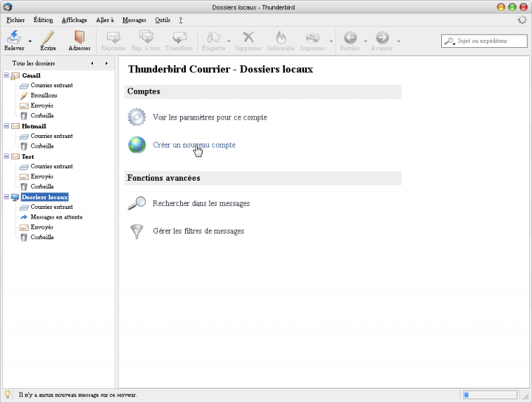Open Dossiers locaux Envoyés folder
The image size is (532, 403).
[x=42, y=227]
